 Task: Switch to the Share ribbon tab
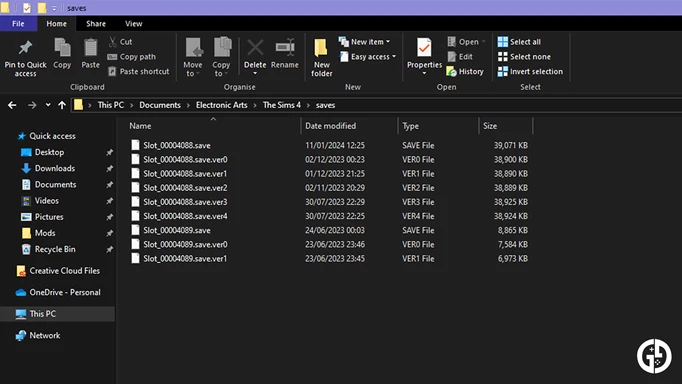[96, 23]
